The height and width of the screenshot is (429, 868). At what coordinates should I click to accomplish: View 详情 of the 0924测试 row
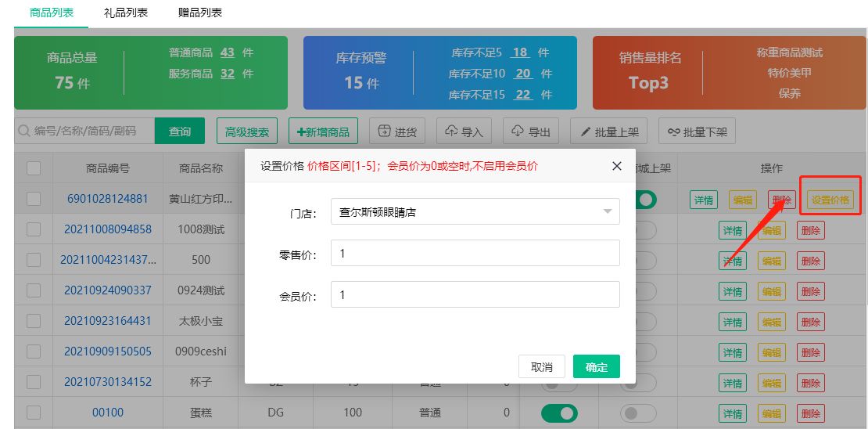tap(733, 291)
